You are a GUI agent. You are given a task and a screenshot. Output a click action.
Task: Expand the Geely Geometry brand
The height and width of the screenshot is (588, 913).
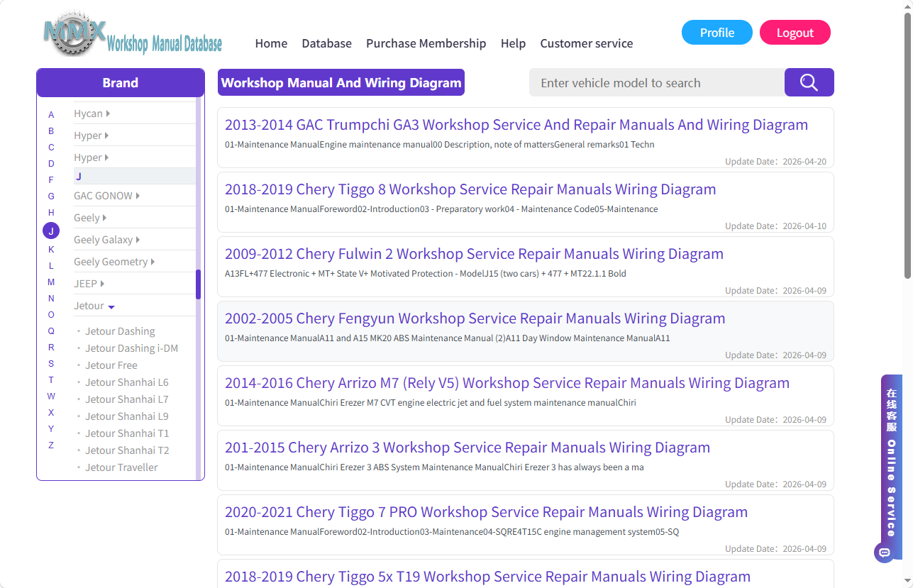point(114,262)
